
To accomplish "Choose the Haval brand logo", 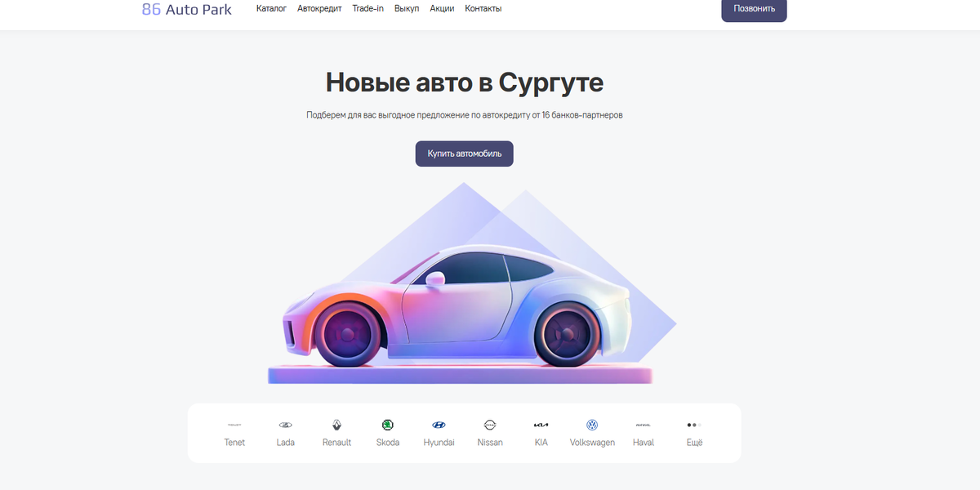I will [x=643, y=425].
